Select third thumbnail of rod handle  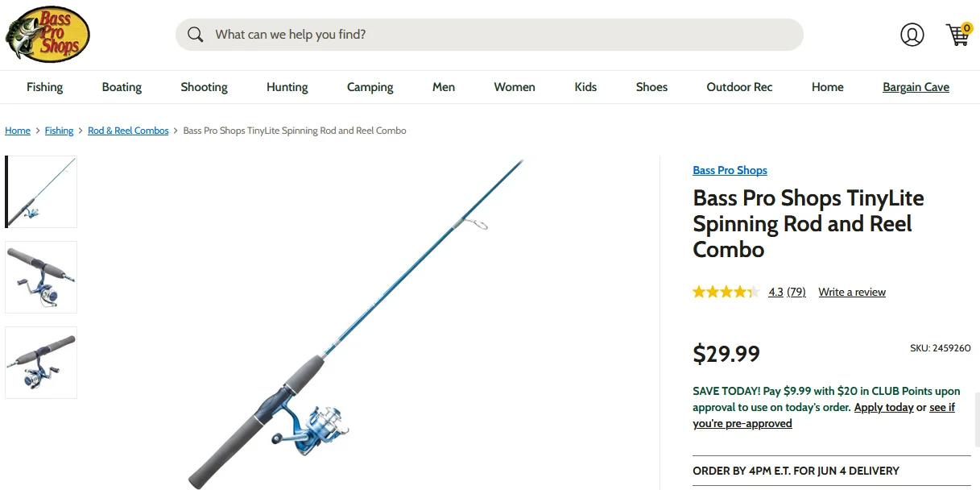tap(41, 363)
